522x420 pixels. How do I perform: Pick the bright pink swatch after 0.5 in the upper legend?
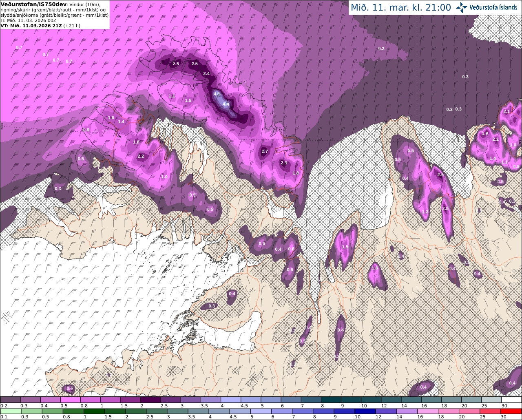[x=70, y=400]
